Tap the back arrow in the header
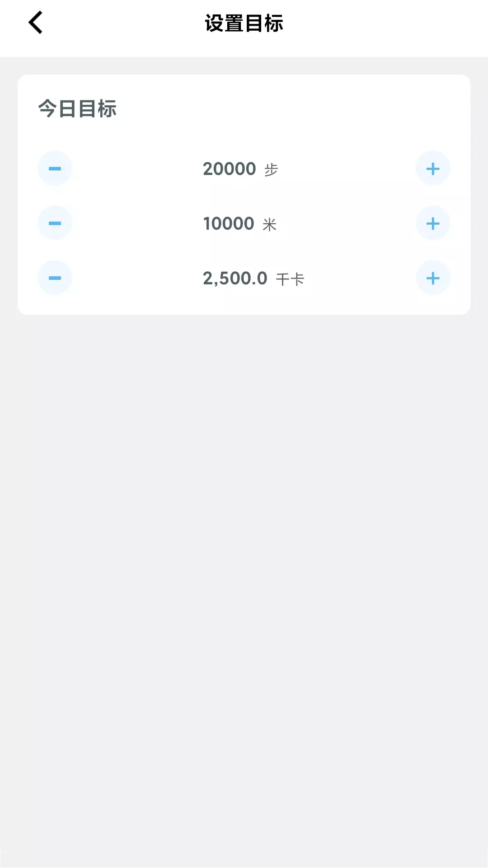Screen dimensions: 488x868 point(35,23)
